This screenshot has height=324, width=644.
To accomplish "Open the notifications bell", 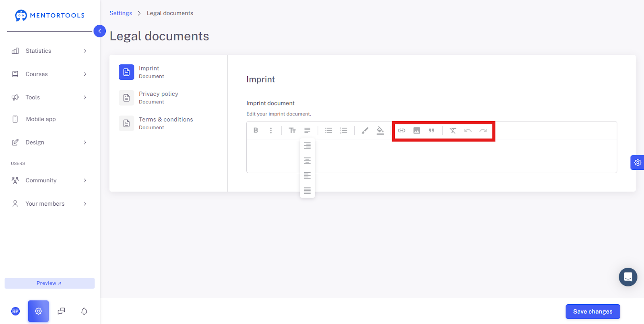I will (84, 311).
